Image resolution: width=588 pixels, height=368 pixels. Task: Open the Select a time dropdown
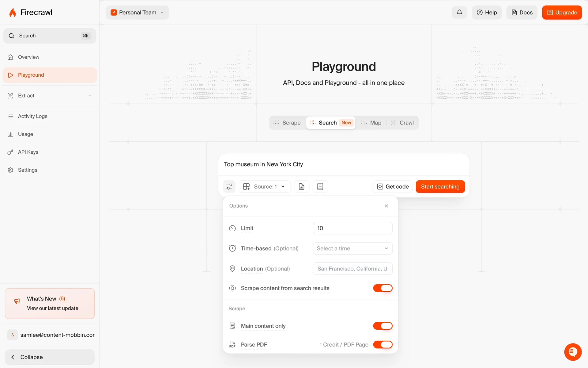352,248
